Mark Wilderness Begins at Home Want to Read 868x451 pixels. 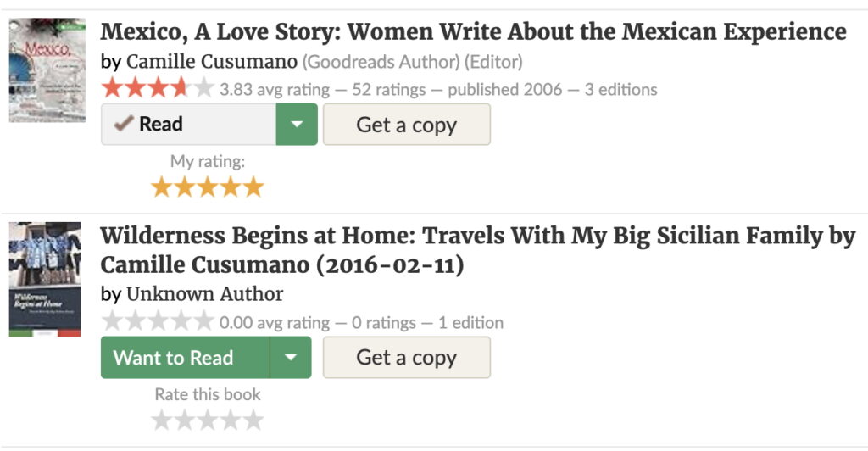(x=185, y=358)
